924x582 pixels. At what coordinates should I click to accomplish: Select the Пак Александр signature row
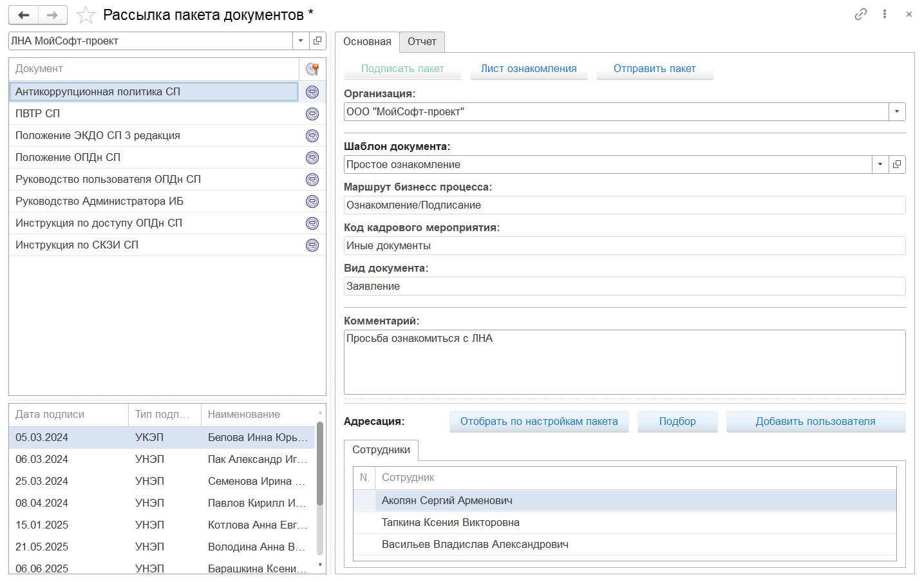[x=162, y=460]
